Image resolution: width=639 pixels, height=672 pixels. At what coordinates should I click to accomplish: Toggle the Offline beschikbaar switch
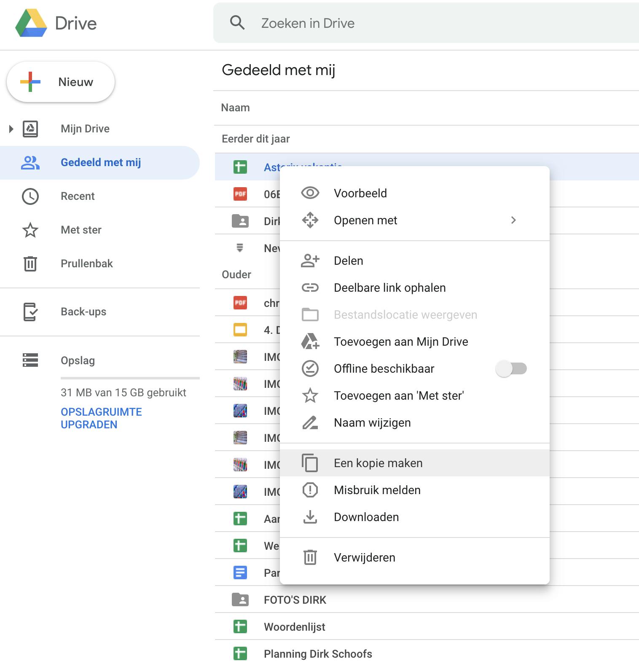pyautogui.click(x=511, y=369)
